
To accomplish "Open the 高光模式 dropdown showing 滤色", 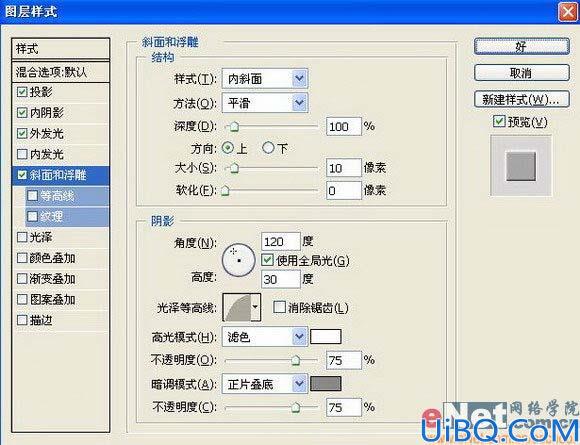I will coord(265,337).
